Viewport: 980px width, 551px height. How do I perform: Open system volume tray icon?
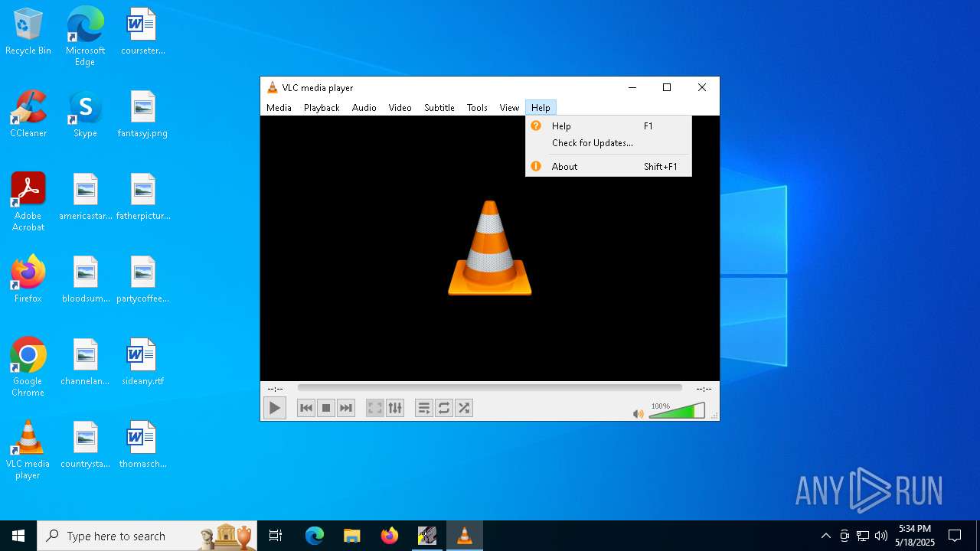[x=881, y=536]
